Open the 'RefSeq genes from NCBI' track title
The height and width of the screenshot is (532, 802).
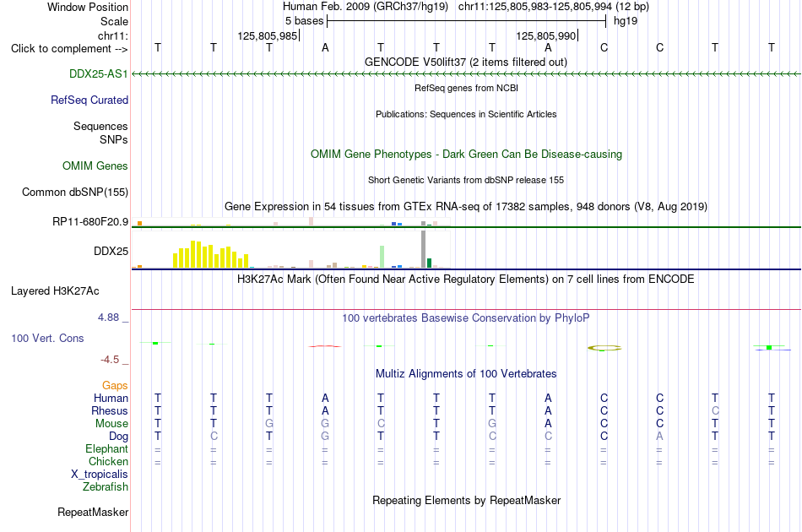466,88
